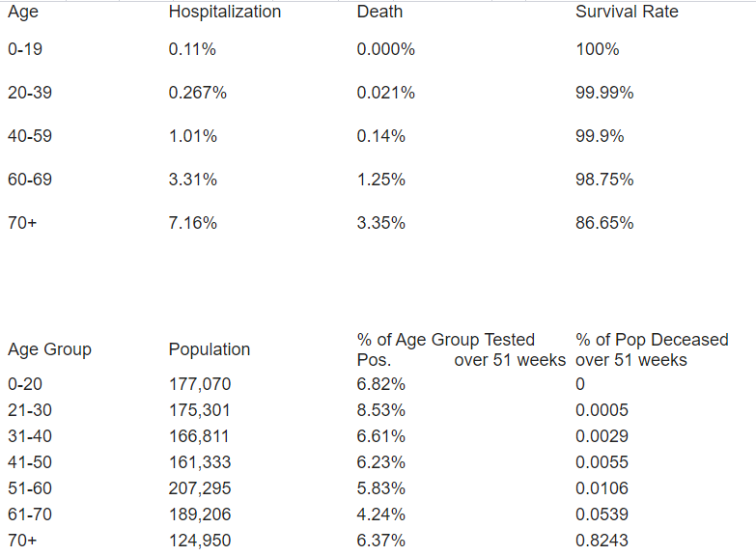Click the Survival Rate column header
This screenshot has width=756, height=556.
point(627,13)
